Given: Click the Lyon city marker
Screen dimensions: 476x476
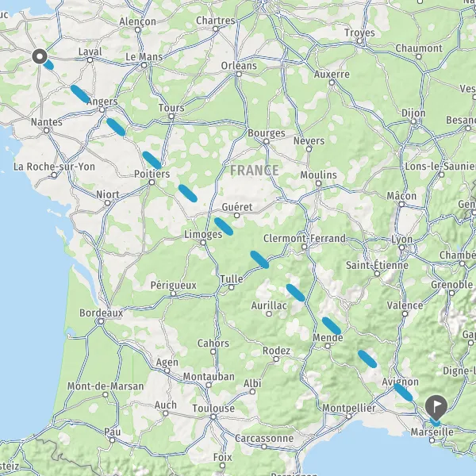Looking at the screenshot, I should click(402, 248).
